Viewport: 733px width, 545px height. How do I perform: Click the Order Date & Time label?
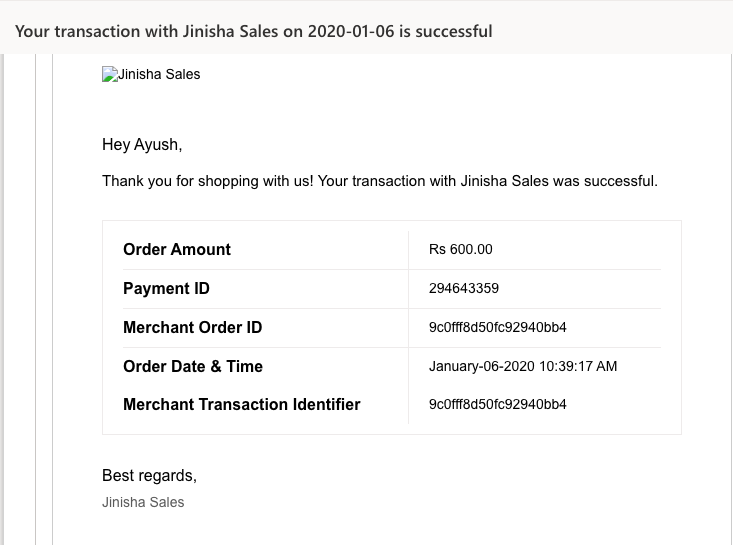pyautogui.click(x=193, y=366)
